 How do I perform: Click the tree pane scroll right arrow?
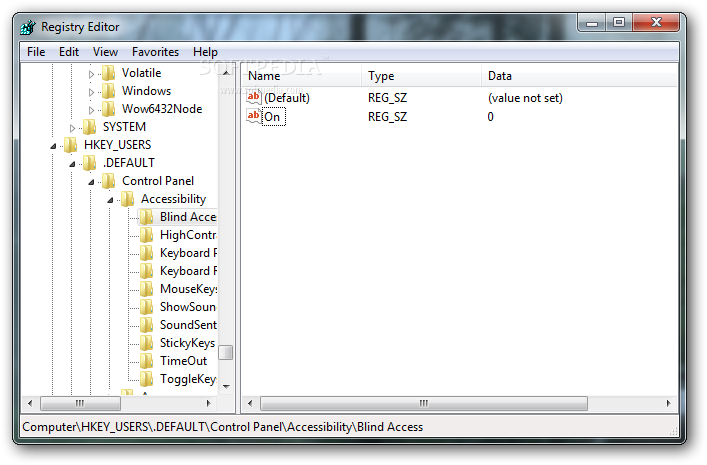(208, 403)
